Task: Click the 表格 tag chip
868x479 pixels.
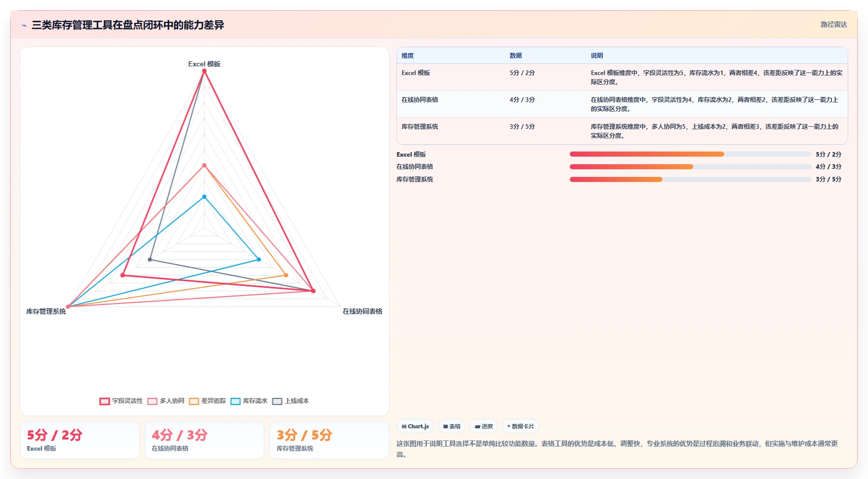Action: coord(452,426)
